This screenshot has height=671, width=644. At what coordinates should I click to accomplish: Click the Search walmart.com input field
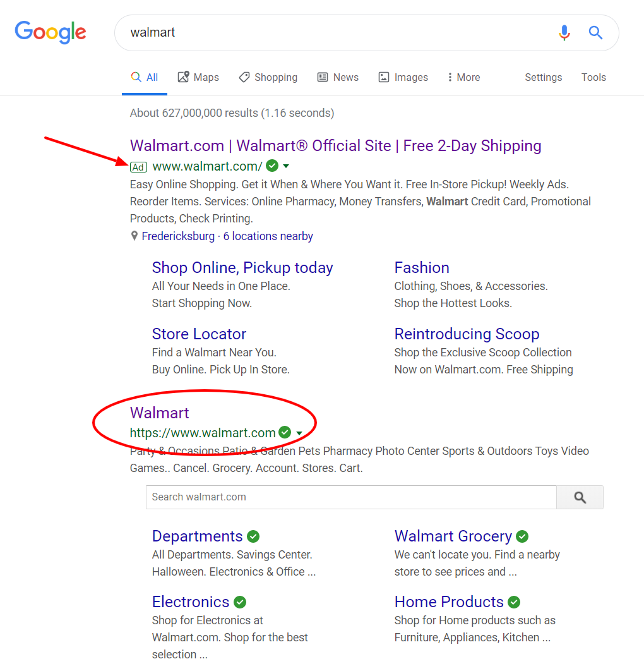tap(351, 497)
